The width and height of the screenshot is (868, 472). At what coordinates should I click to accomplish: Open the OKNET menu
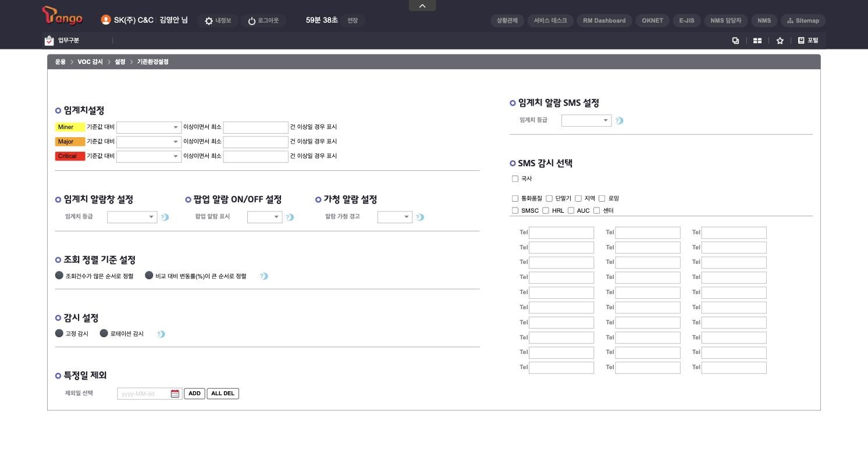click(652, 20)
